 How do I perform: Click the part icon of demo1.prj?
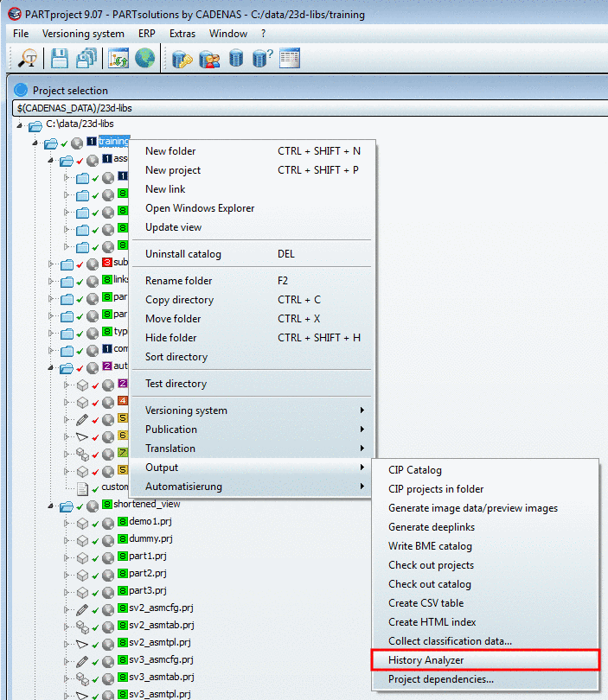pos(82,523)
